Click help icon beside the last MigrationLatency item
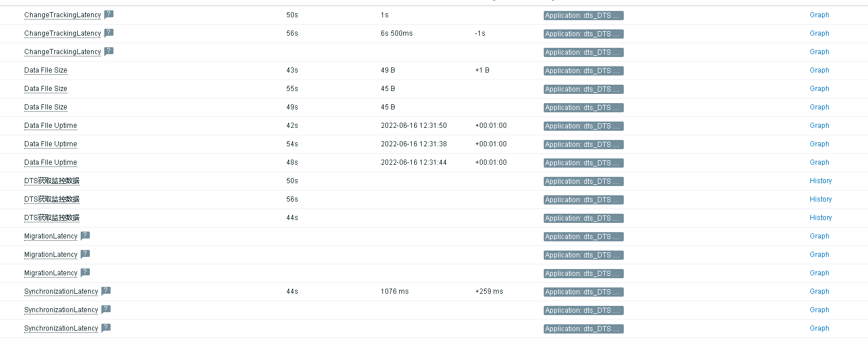Viewport: 868px width, 341px height. coord(85,272)
